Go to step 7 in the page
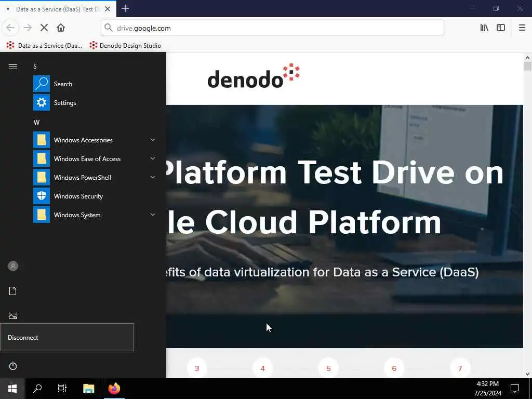This screenshot has width=532, height=399. point(460,368)
